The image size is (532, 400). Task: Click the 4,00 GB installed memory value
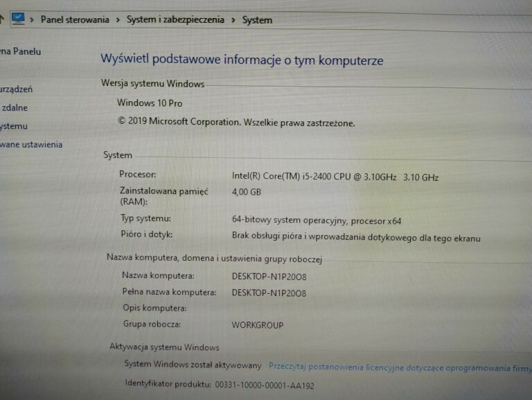coord(246,192)
